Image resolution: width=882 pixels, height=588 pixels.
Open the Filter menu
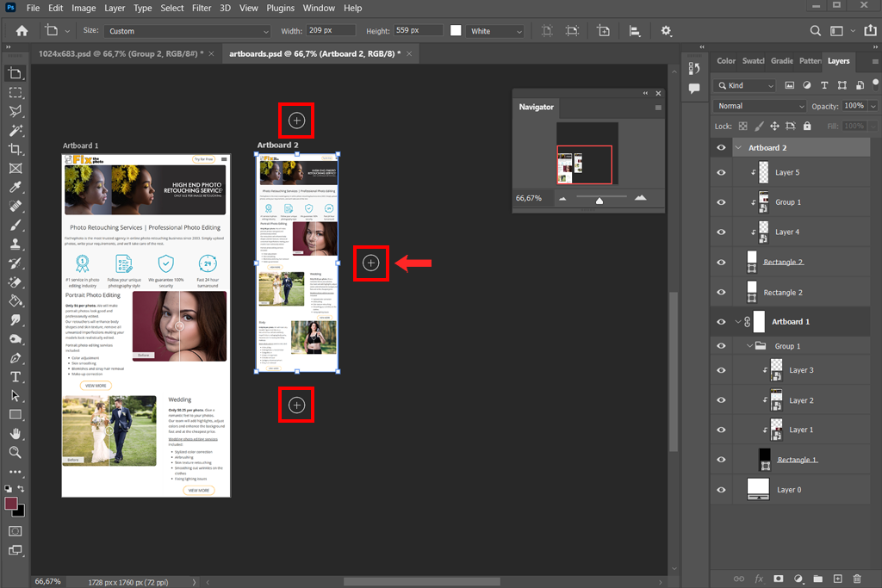pyautogui.click(x=202, y=8)
